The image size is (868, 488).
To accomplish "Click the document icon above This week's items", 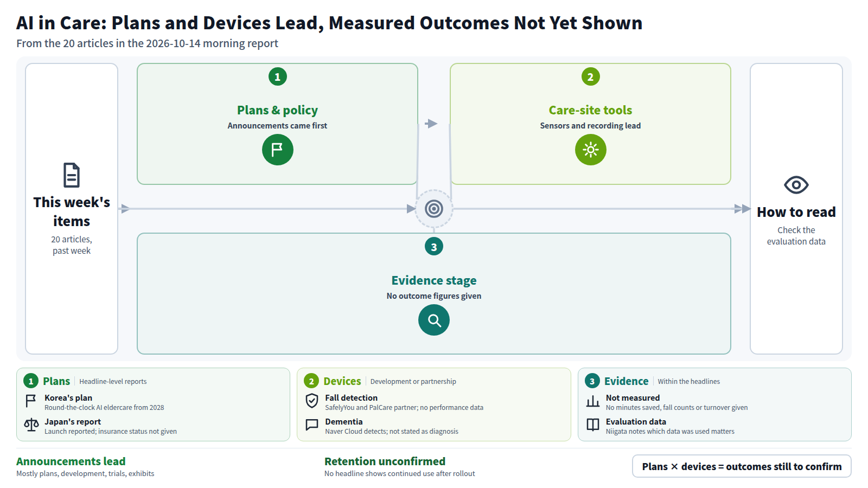I will tap(72, 175).
